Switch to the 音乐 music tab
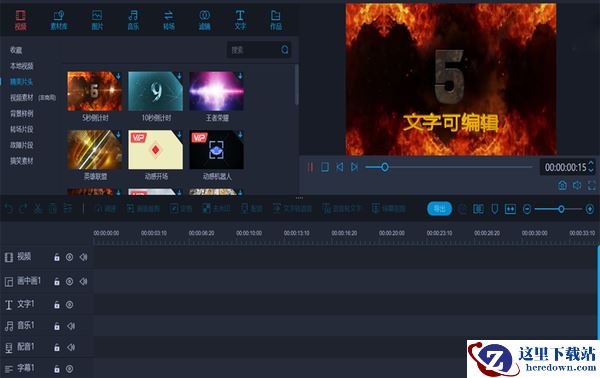 pos(133,20)
